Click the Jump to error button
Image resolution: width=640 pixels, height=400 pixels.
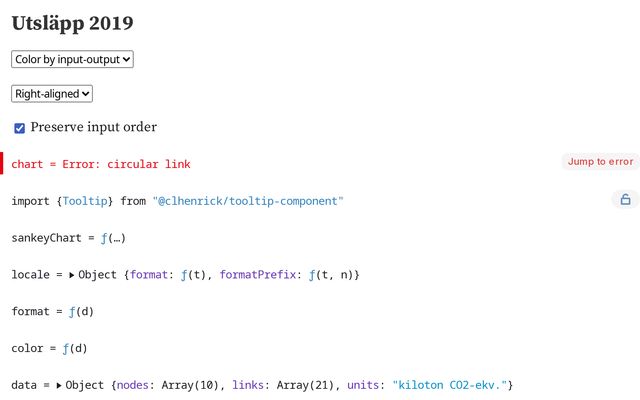click(x=600, y=162)
